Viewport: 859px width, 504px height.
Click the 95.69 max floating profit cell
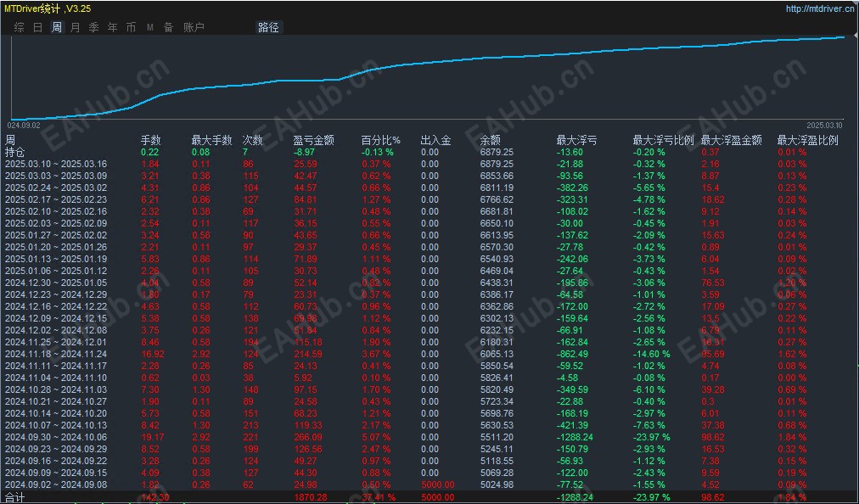click(x=713, y=354)
